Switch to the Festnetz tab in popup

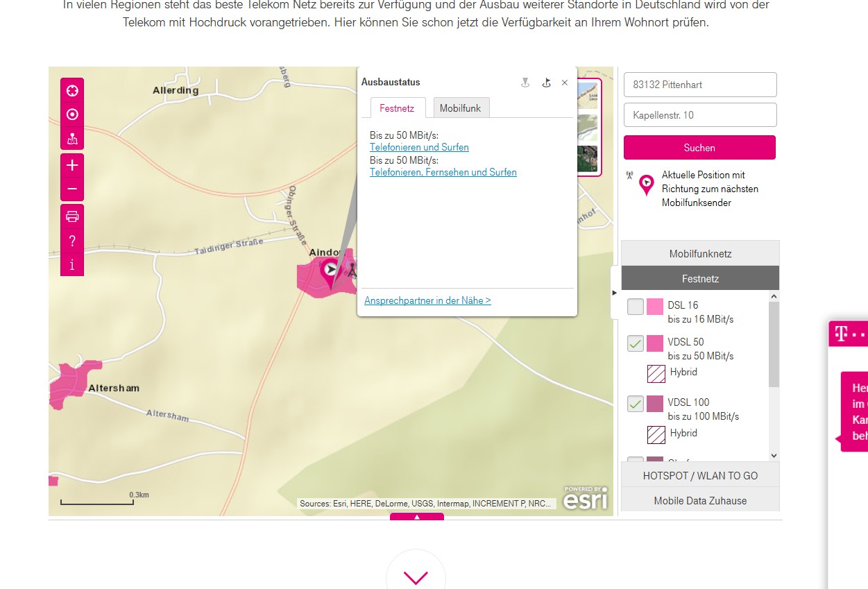click(397, 108)
